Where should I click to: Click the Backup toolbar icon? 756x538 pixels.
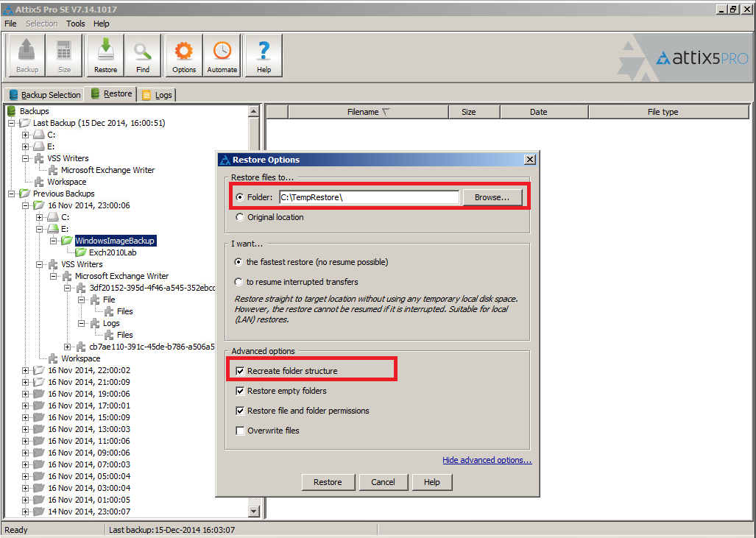pyautogui.click(x=27, y=50)
